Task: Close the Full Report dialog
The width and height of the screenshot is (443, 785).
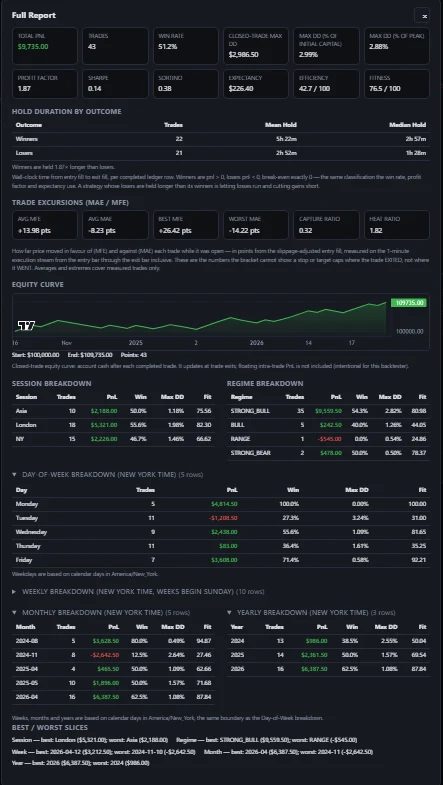Action: (422, 16)
